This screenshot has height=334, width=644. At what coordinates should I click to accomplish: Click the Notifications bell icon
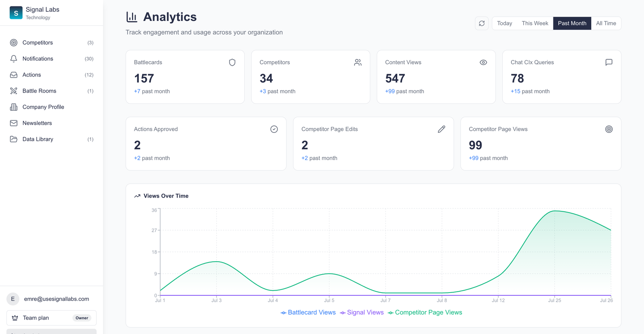click(x=14, y=59)
